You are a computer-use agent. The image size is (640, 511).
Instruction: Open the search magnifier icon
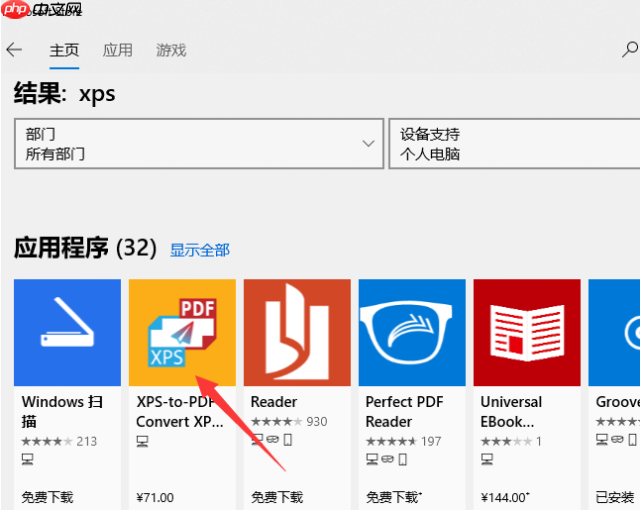coord(630,50)
